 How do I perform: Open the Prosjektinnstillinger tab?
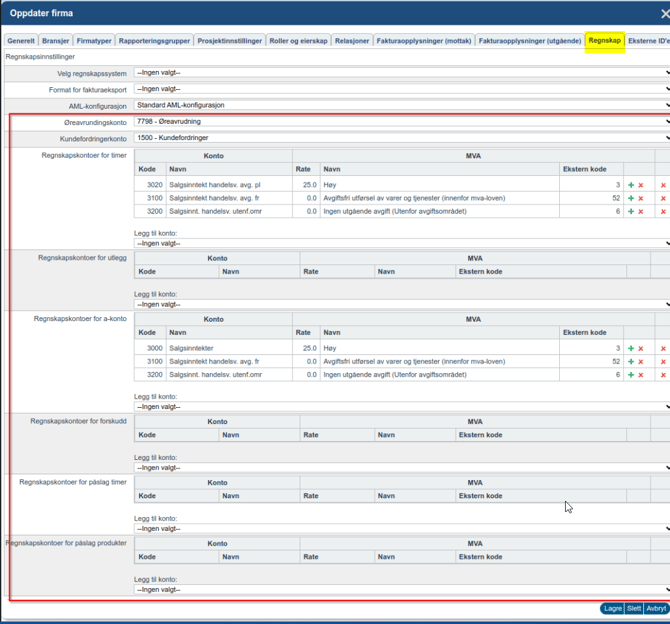(x=230, y=41)
